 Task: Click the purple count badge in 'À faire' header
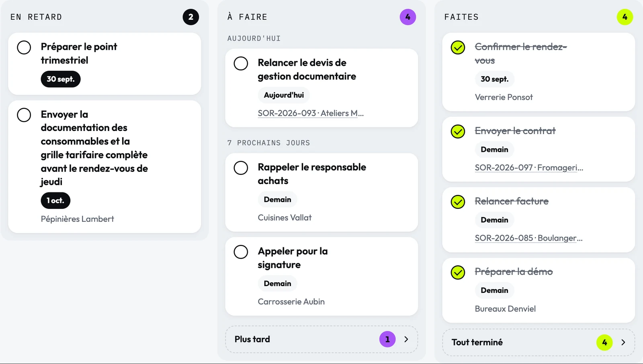408,17
